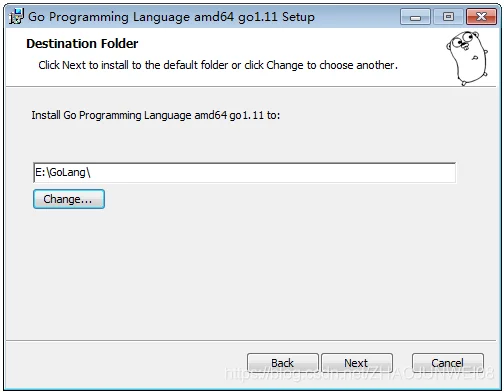The height and width of the screenshot is (392, 504).
Task: Click the Go gopher mascot image
Action: coord(467,58)
